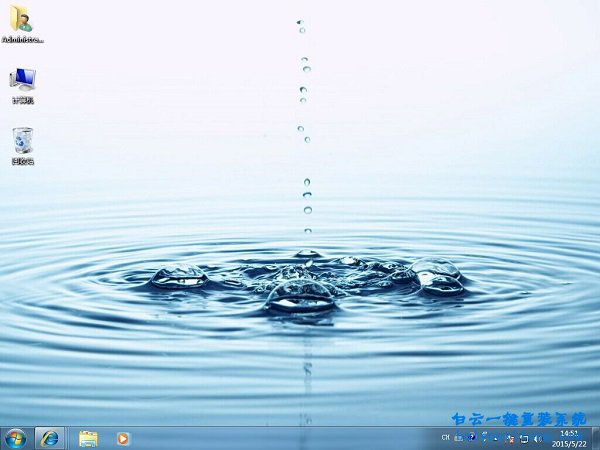Click the network icon with red X
The image size is (600, 450).
[510, 438]
